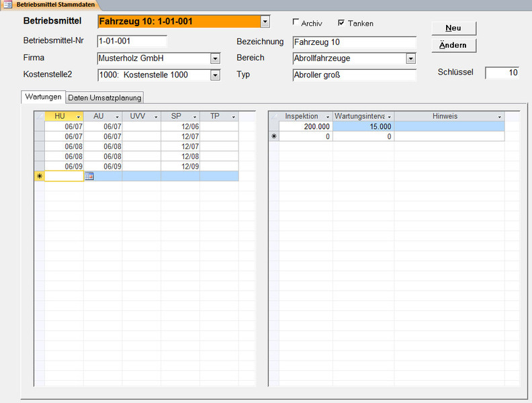Click Wartungsintervall cell 15.000

[363, 126]
